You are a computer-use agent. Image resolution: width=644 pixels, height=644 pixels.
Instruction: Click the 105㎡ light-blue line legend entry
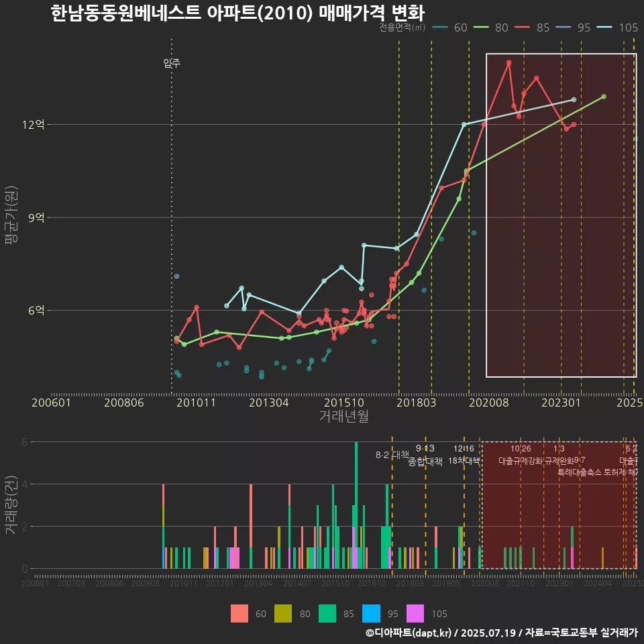[x=617, y=28]
